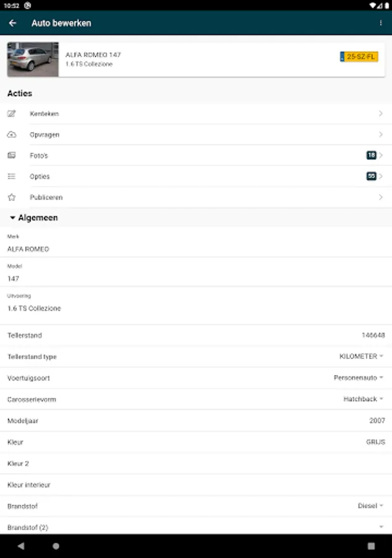Tap the Publiceren star icon

click(11, 197)
